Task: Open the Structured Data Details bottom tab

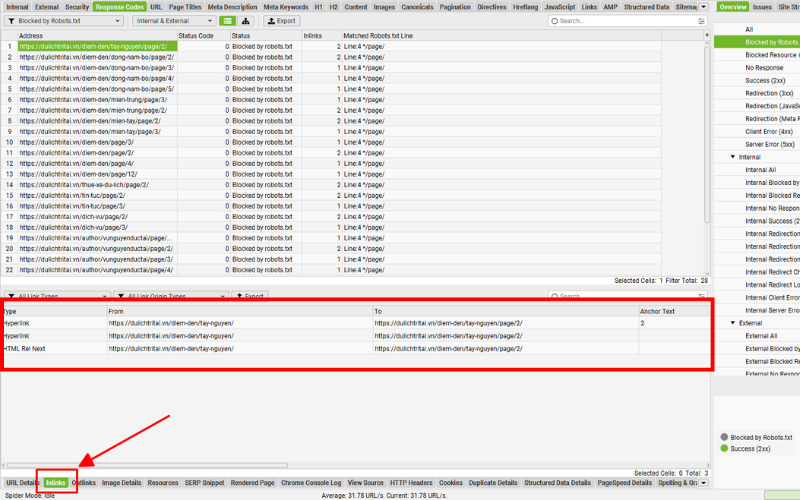Action: (557, 483)
